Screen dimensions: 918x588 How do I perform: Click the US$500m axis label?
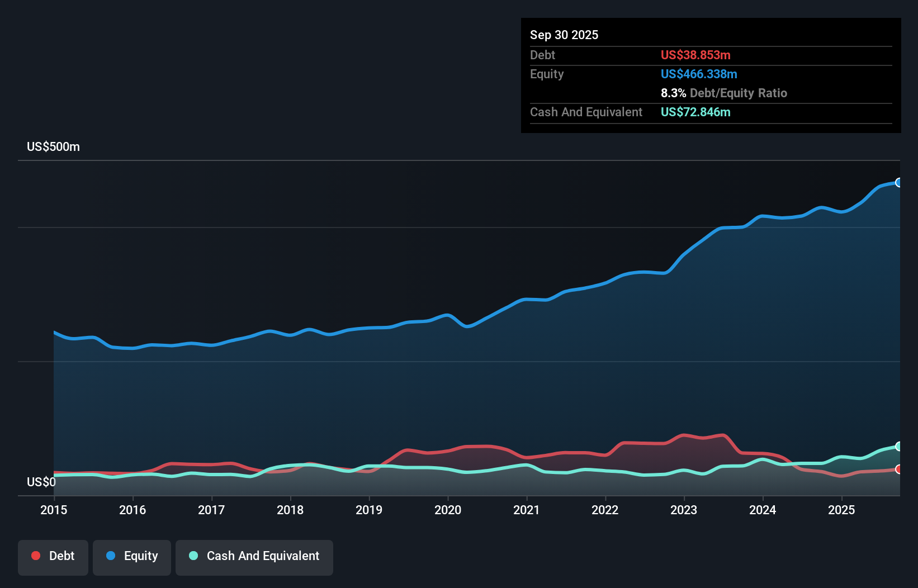53,146
